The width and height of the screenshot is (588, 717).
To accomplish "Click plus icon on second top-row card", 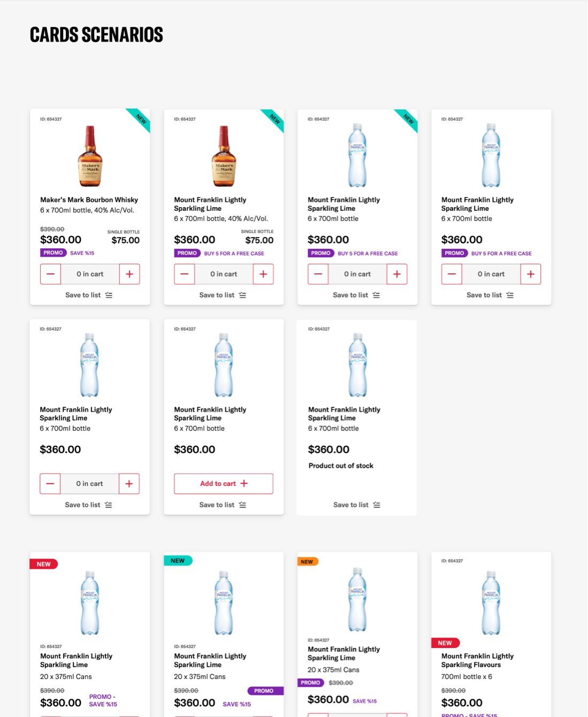I will tap(263, 274).
